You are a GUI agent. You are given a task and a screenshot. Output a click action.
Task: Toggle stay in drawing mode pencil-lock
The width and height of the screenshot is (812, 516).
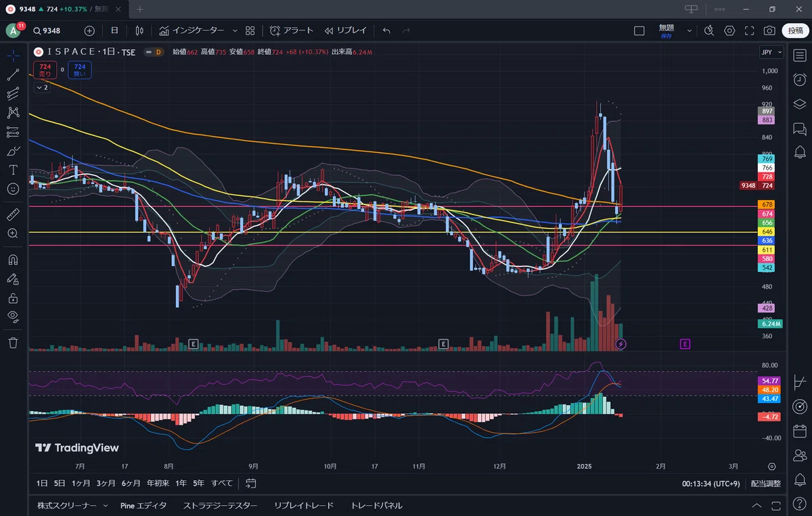tap(13, 278)
